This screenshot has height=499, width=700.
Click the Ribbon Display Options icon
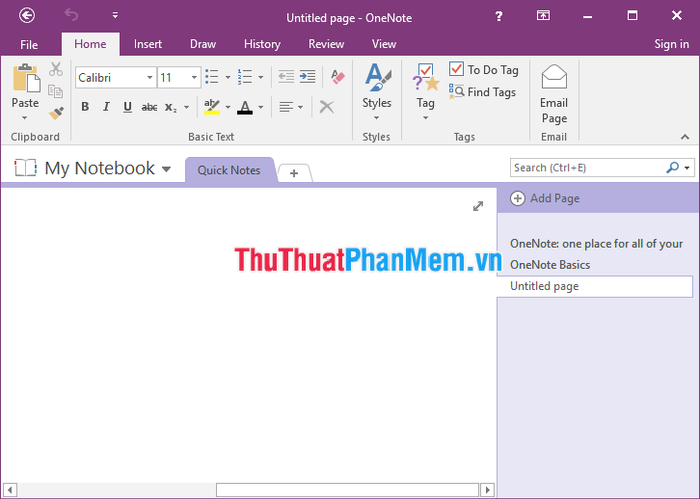click(x=543, y=16)
